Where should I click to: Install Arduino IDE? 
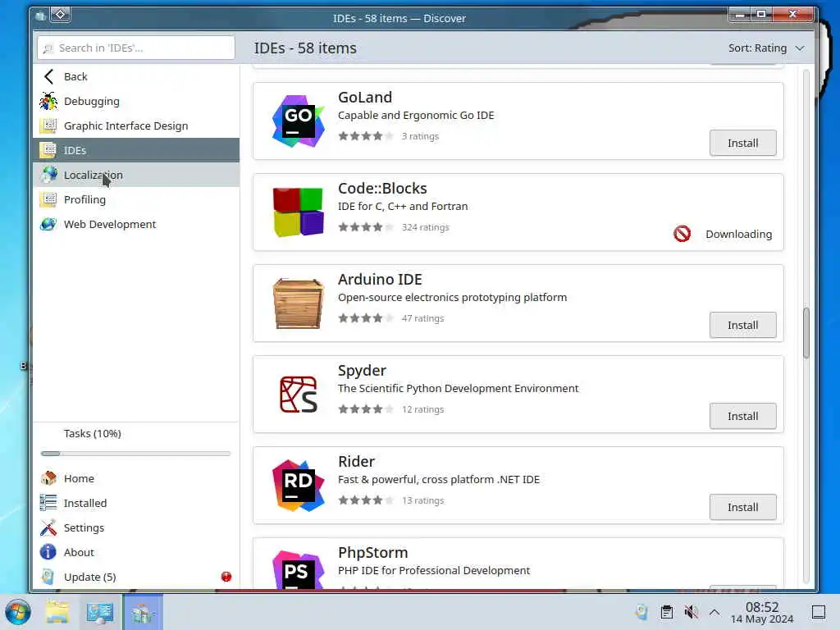pyautogui.click(x=742, y=325)
